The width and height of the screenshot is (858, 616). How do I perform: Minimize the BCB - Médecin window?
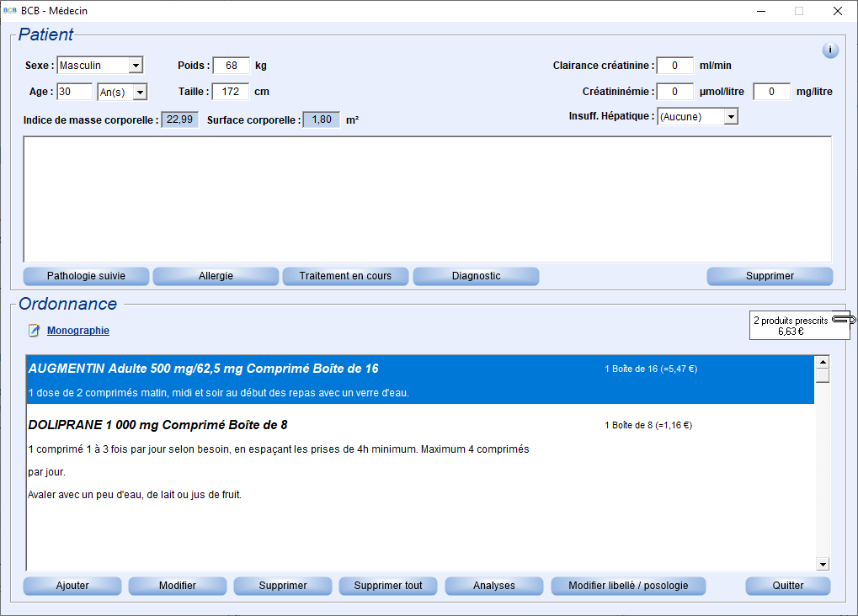click(761, 11)
